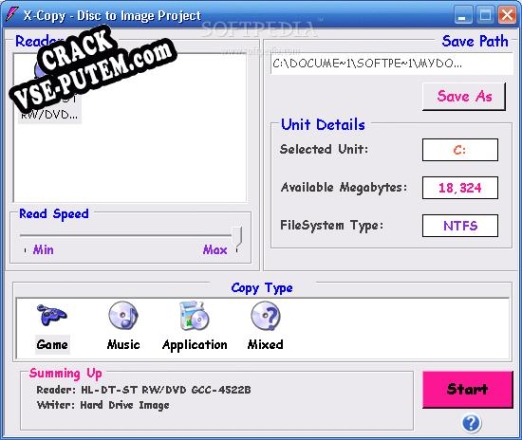Screen dimensions: 522x440
Task: Click the Save As button
Action: point(464,96)
